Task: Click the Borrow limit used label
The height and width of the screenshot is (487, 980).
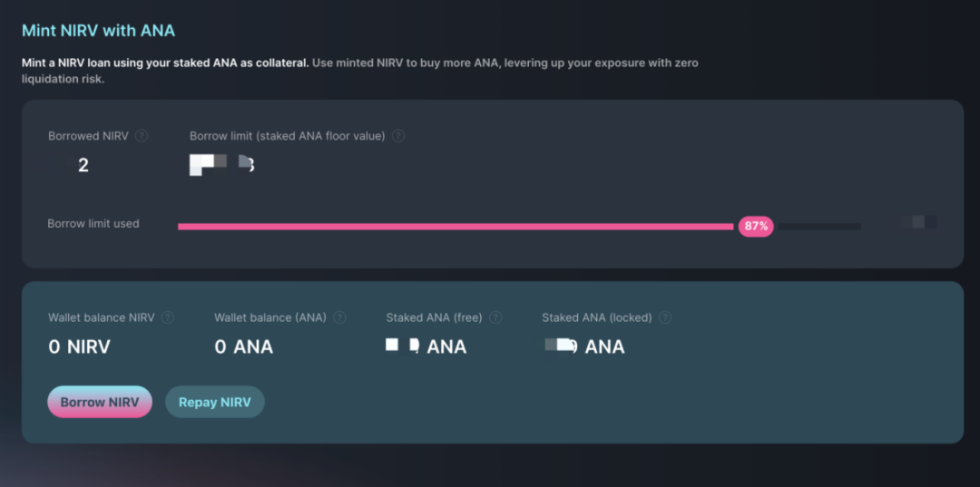Action: point(93,224)
